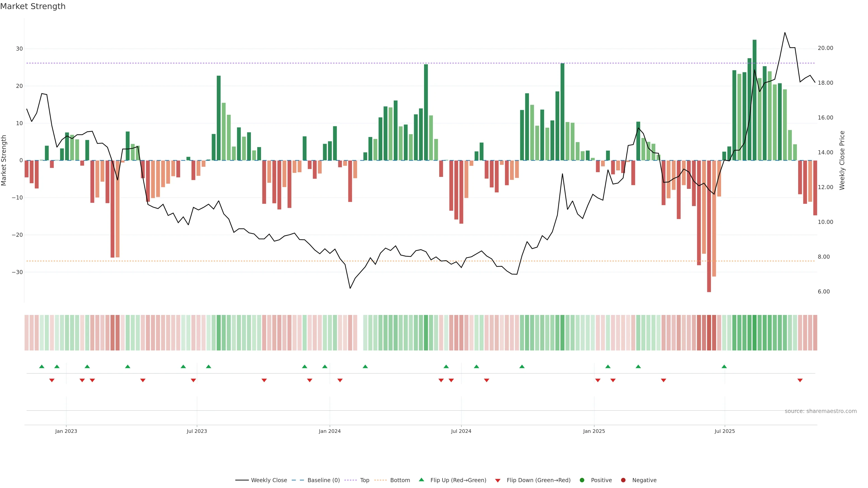Click the Jan 2024 axis label
Image resolution: width=868 pixels, height=488 pixels.
click(330, 431)
